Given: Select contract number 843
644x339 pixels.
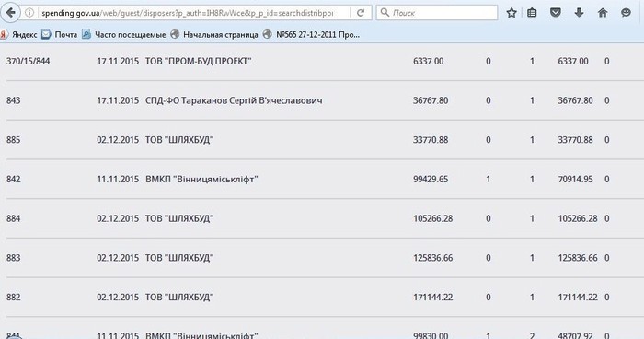Looking at the screenshot, I should pyautogui.click(x=13, y=100).
